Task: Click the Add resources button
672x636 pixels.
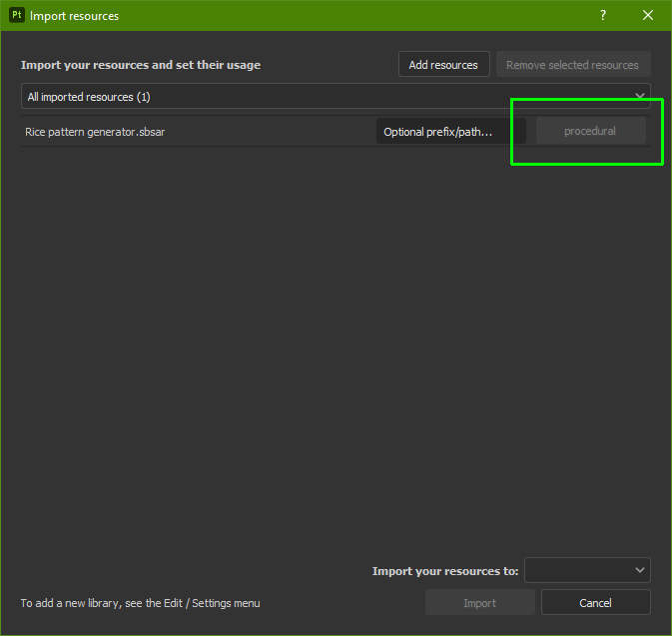Action: pyautogui.click(x=443, y=65)
